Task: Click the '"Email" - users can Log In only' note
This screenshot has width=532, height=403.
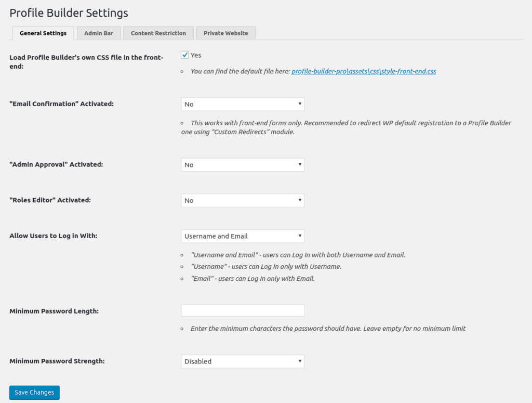Action: (253, 278)
